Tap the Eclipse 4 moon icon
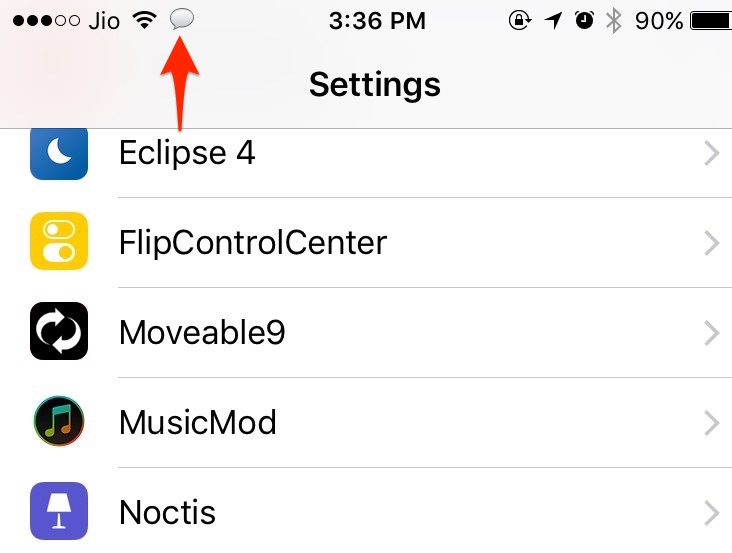This screenshot has width=732, height=553. 59,153
